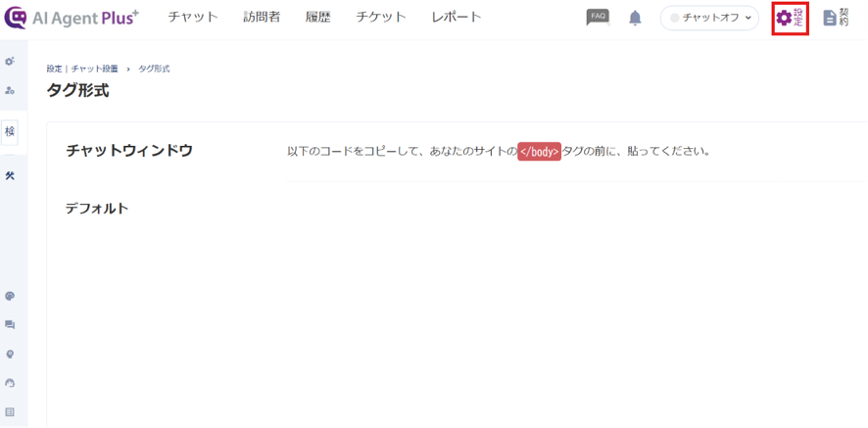Click the sidebar gauge icon
This screenshot has width=868, height=428.
click(x=10, y=383)
